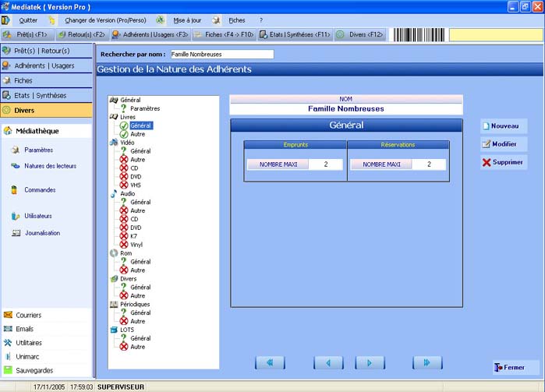Open Sauvegardes section
545x392 pixels.
tap(34, 370)
